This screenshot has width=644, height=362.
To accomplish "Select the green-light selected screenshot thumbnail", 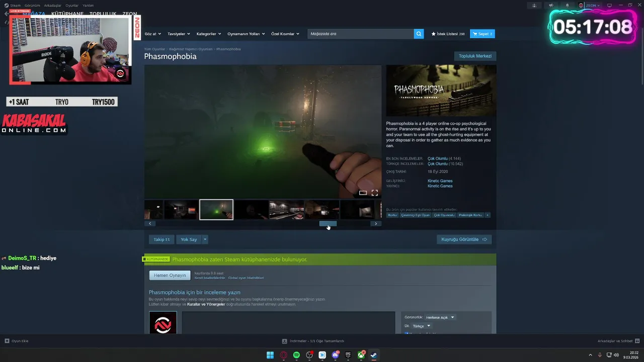I will point(216,210).
